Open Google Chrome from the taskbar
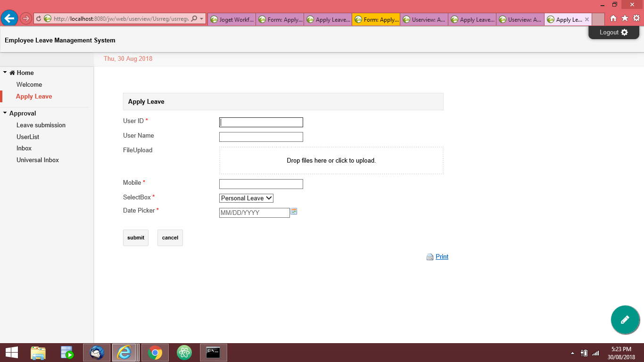The image size is (644, 362). 155,352
